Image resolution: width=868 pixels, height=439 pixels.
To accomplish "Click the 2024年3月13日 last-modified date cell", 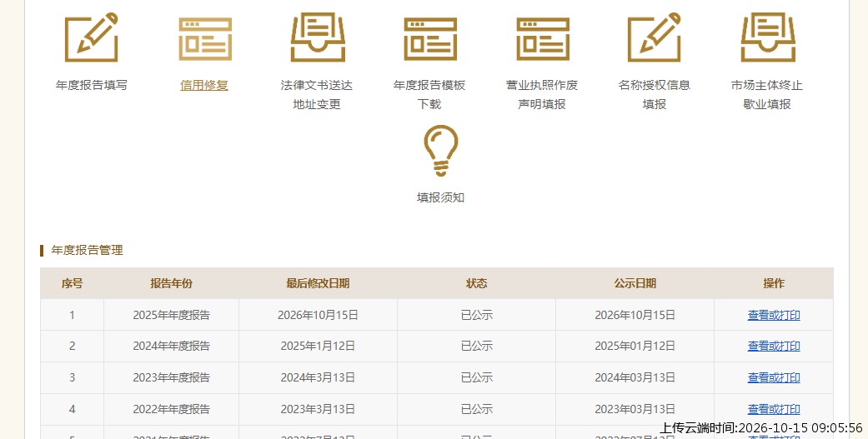I will click(318, 377).
